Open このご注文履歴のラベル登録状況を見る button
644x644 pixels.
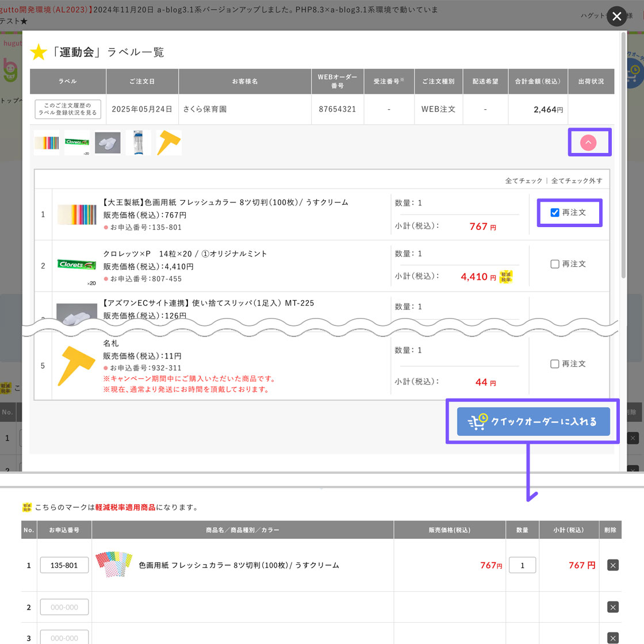point(68,109)
